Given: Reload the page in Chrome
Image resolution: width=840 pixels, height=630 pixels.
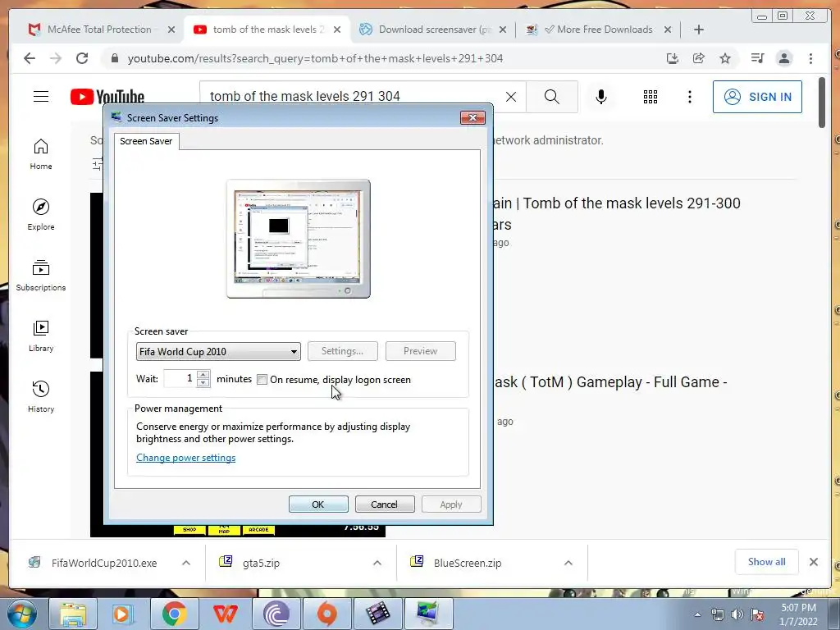Looking at the screenshot, I should [x=82, y=58].
